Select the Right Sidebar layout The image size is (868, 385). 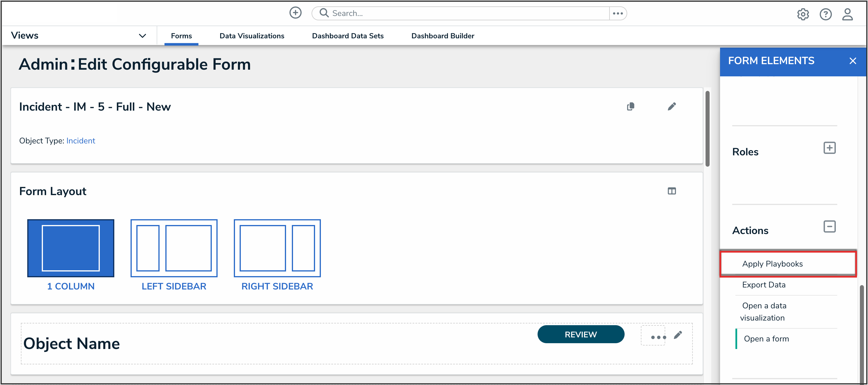pyautogui.click(x=277, y=249)
